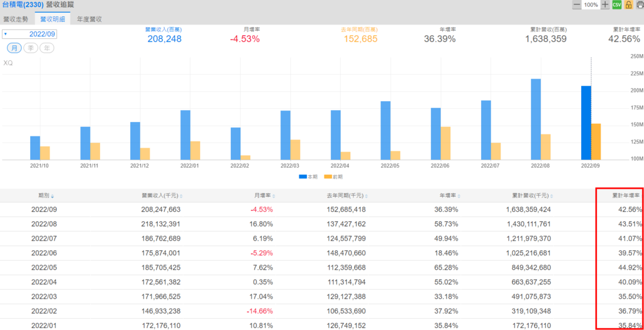Click the 36.39% yearly growth summary
644x330 pixels.
tap(440, 39)
